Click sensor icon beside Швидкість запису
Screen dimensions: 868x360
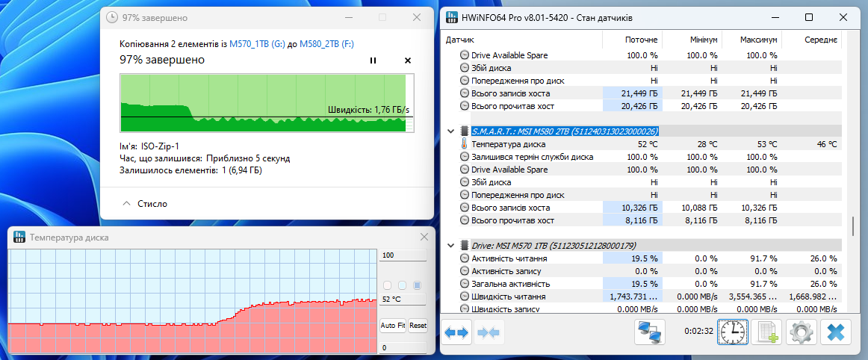(x=464, y=309)
